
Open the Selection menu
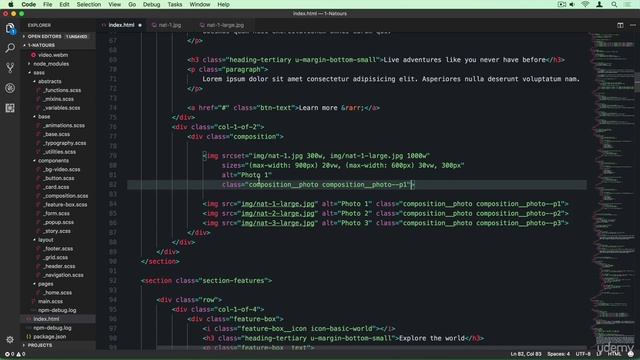(x=89, y=4)
